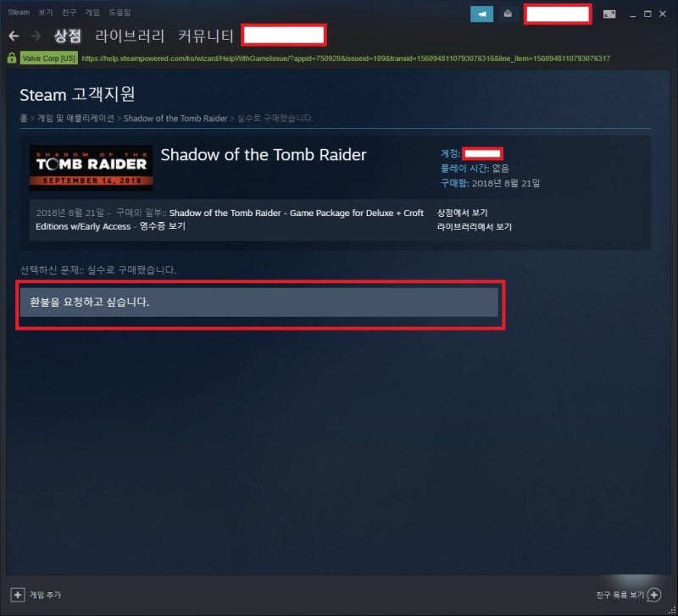Screen dimensions: 678x616
Task: Click Shadow of the Tomb Raider breadcrumb
Action: [175, 118]
